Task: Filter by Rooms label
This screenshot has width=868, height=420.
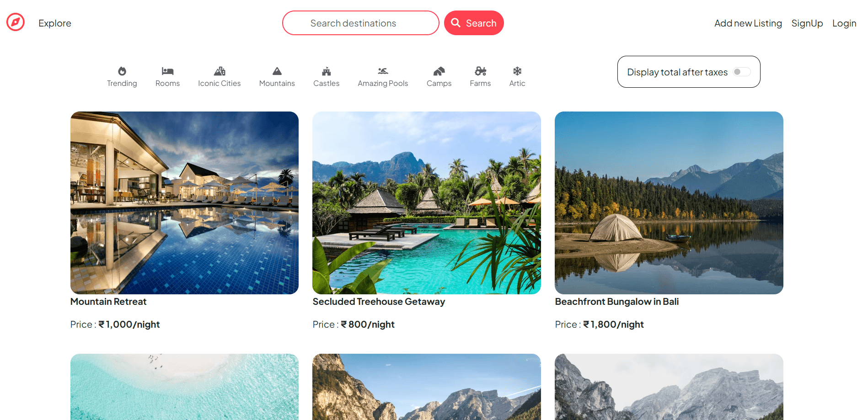Action: click(x=167, y=83)
